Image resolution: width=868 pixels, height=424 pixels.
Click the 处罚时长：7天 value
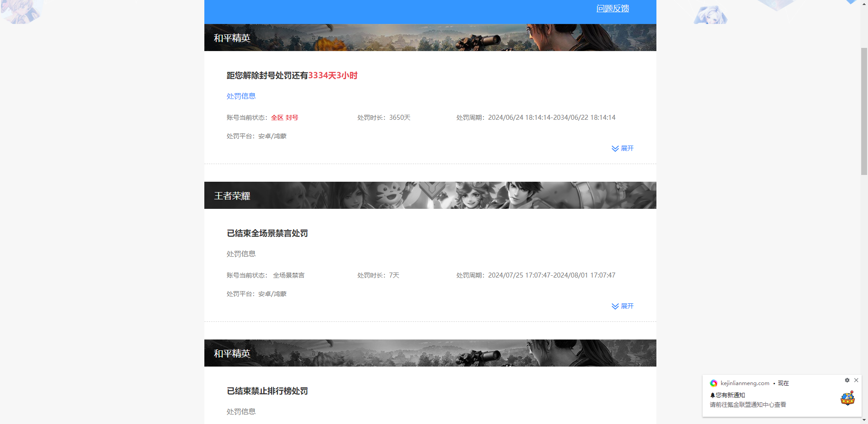(x=378, y=275)
